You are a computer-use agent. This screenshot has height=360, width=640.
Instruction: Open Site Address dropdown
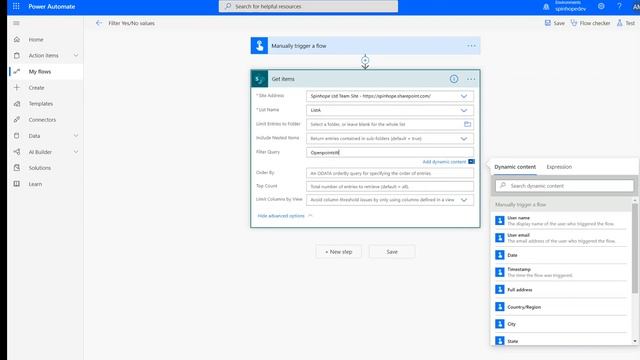tap(464, 96)
